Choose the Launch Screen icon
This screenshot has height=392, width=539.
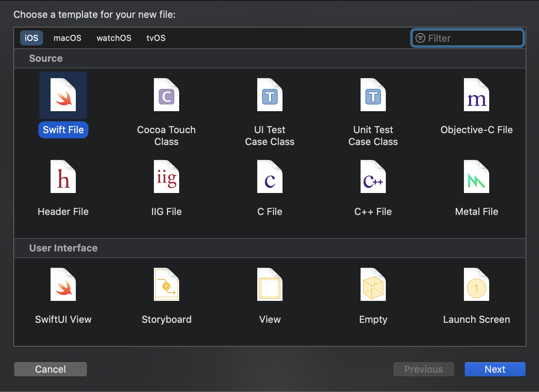477,285
